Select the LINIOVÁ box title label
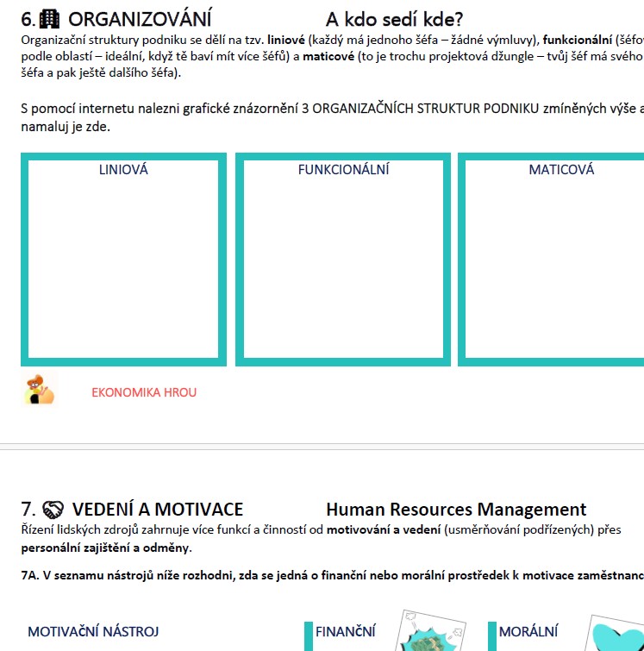The height and width of the screenshot is (651, 644). pos(123,170)
